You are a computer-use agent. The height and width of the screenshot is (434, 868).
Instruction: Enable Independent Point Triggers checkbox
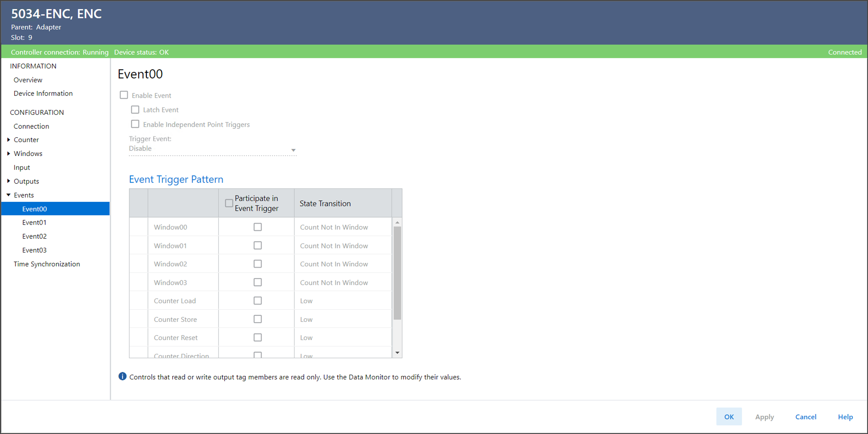click(135, 124)
